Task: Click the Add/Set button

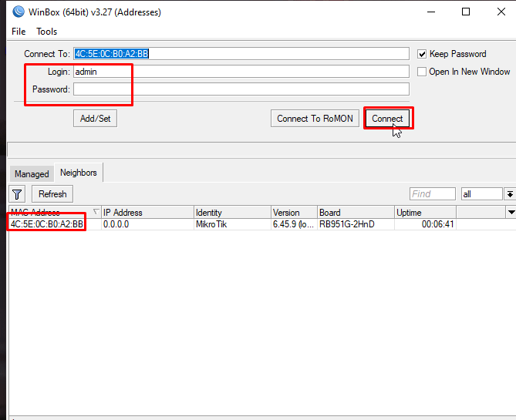Action: click(x=95, y=119)
